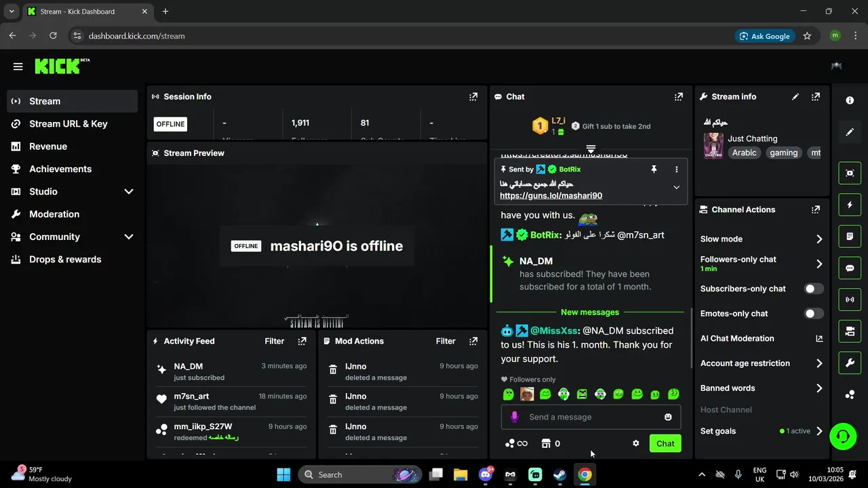This screenshot has height=488, width=868.
Task: Click the gaming stream tag
Action: [783, 153]
